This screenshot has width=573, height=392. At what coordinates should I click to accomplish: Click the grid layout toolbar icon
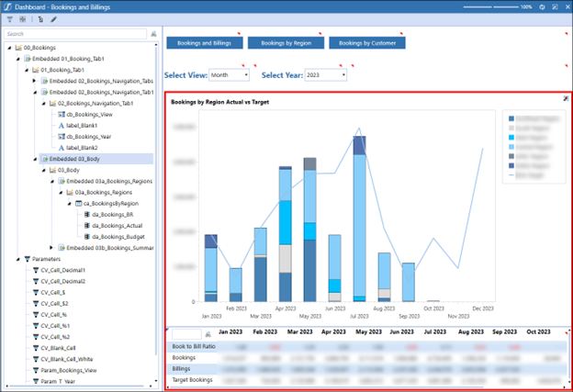23,19
